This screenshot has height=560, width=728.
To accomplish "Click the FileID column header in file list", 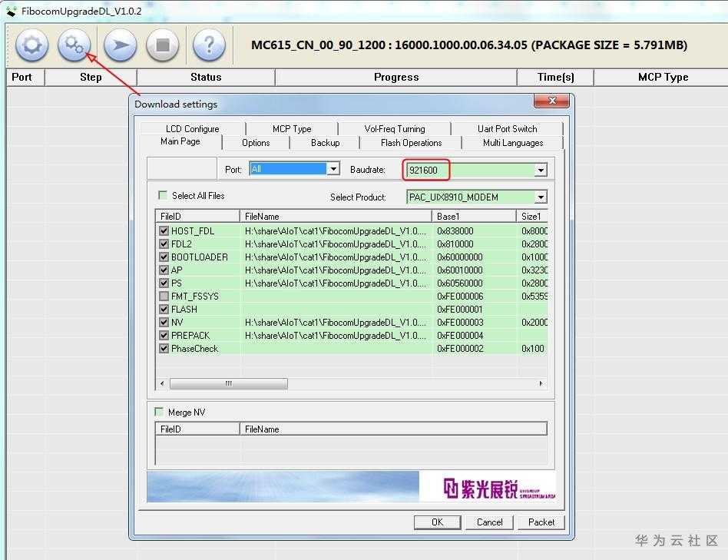I will [197, 217].
